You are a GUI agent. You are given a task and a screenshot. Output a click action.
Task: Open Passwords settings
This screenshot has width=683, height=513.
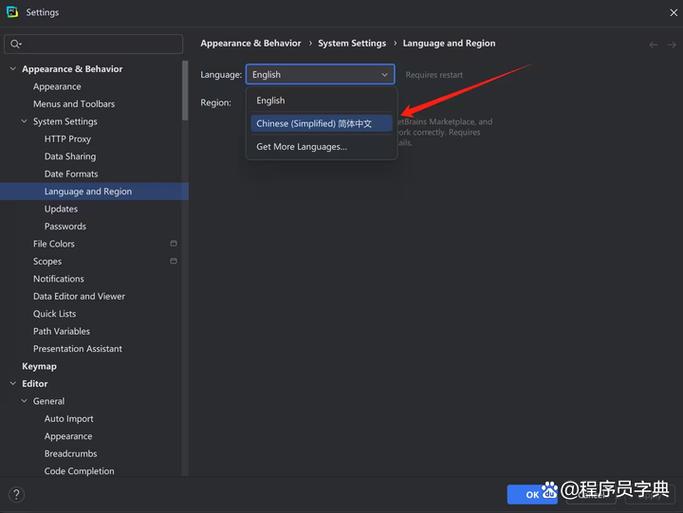65,226
